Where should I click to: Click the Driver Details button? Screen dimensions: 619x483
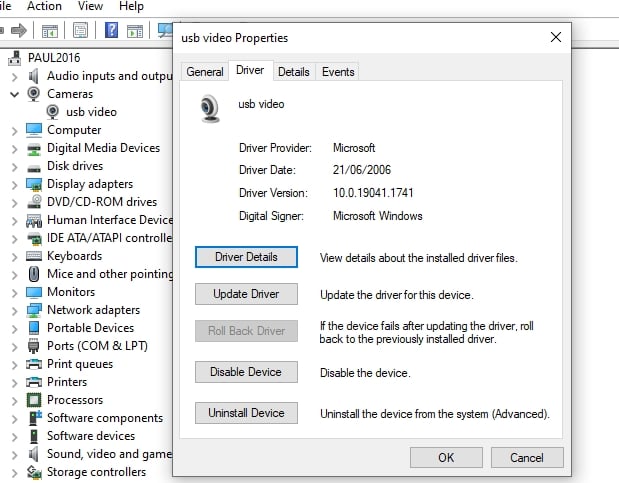246,257
